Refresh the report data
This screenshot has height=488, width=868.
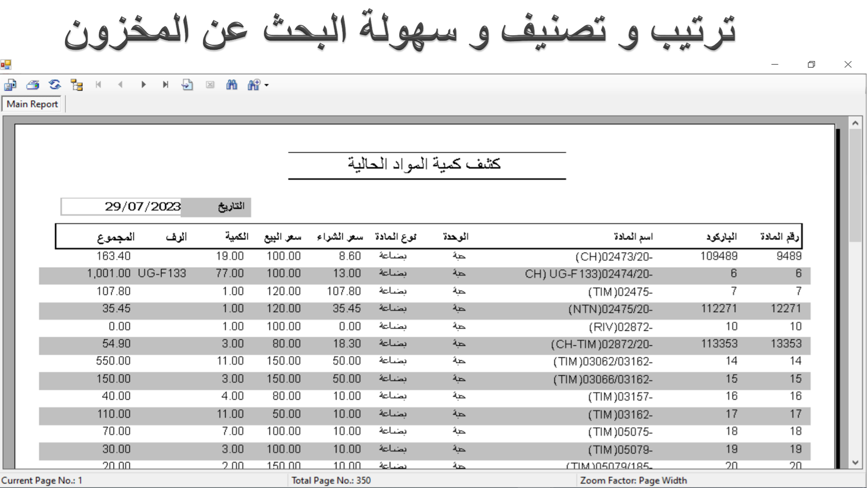coord(55,84)
